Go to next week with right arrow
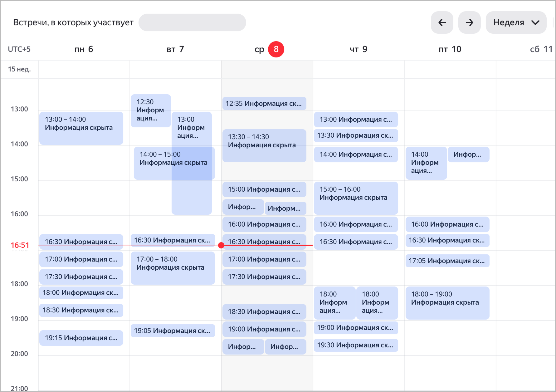This screenshot has height=392, width=556. tap(469, 22)
